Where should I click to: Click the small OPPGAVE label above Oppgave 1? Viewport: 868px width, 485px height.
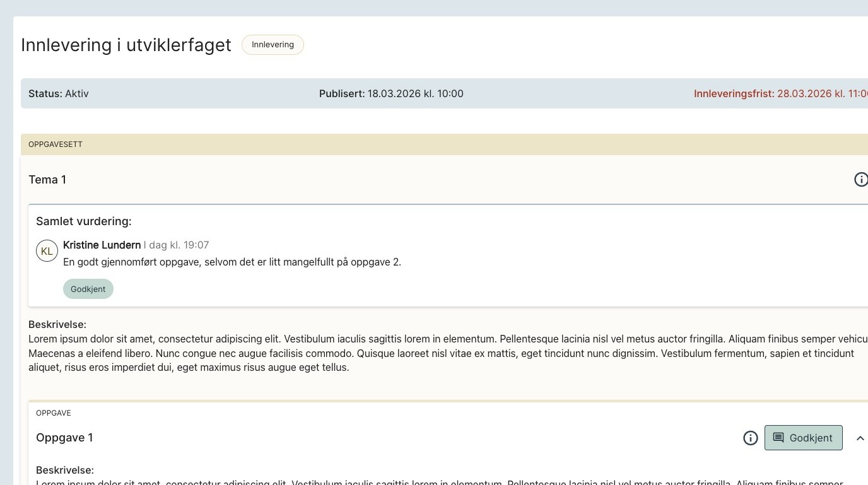click(54, 413)
